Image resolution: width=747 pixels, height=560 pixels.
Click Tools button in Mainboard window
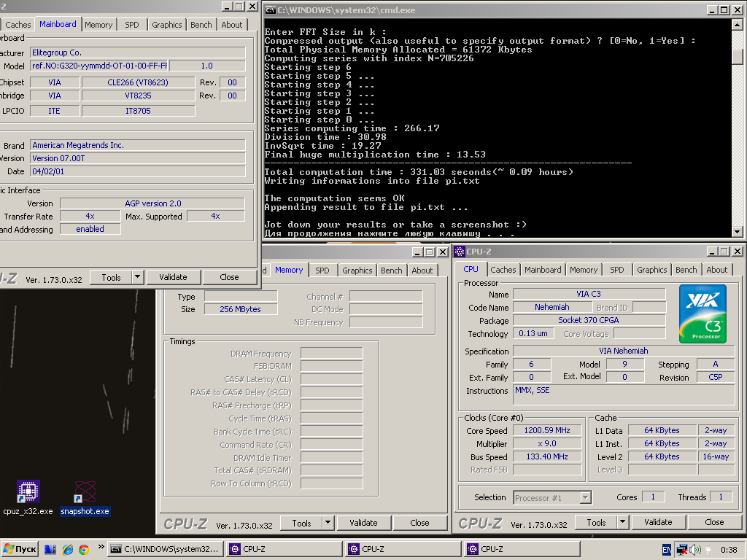[x=111, y=277]
